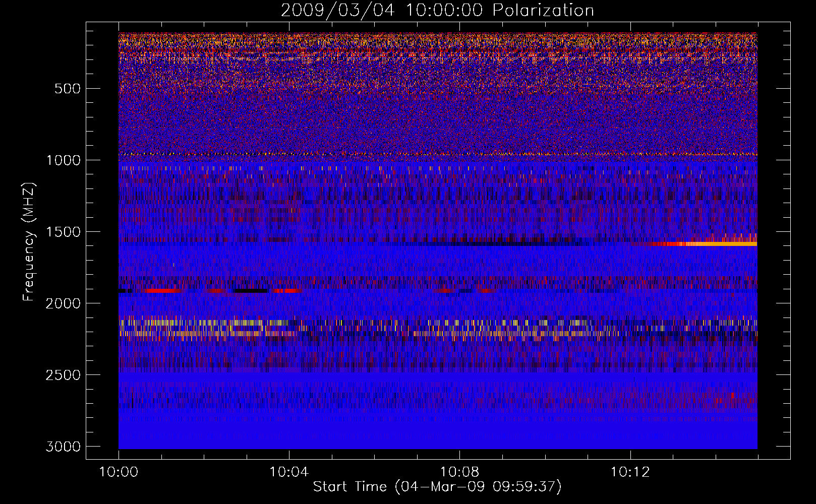
Task: Click the '1000' frequency tick label
Action: tap(63, 160)
